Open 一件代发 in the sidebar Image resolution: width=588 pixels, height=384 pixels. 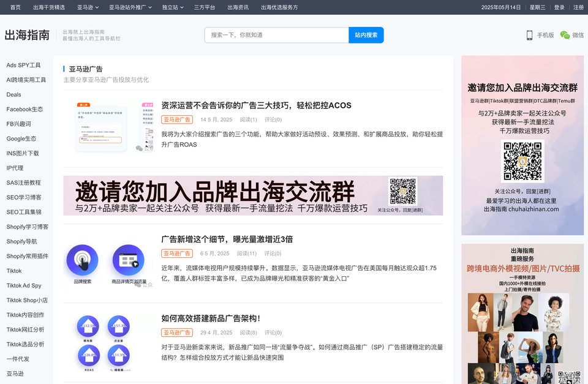click(x=18, y=359)
